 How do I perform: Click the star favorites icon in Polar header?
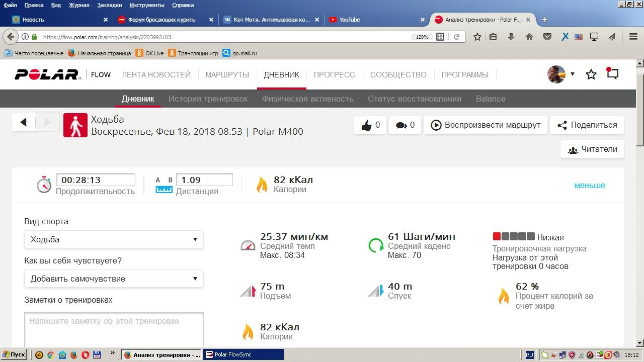(591, 74)
